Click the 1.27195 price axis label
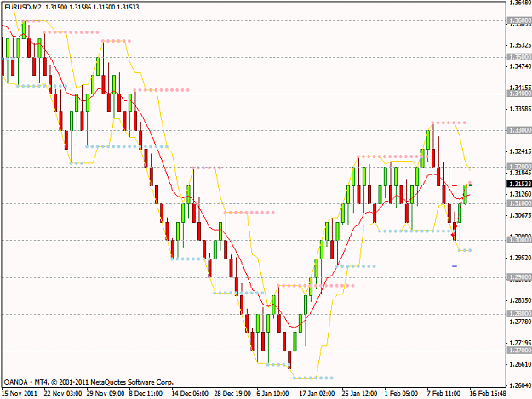 (520, 343)
